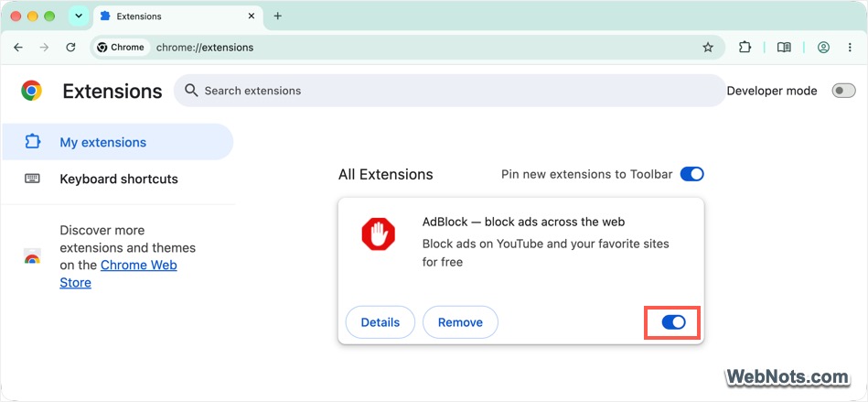Click the forward navigation arrow
The image size is (868, 402).
click(44, 48)
